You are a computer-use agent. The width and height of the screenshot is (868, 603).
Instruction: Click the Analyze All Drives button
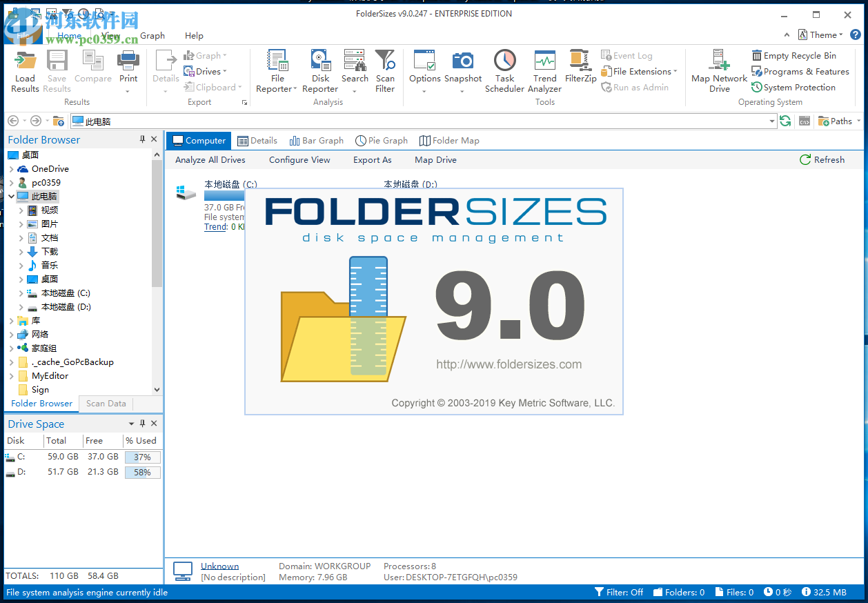210,159
